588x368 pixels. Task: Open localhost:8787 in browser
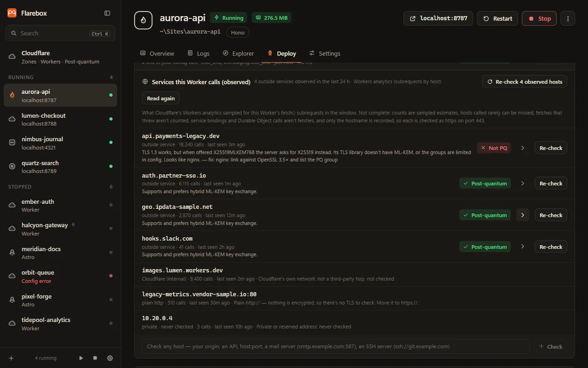pos(438,18)
